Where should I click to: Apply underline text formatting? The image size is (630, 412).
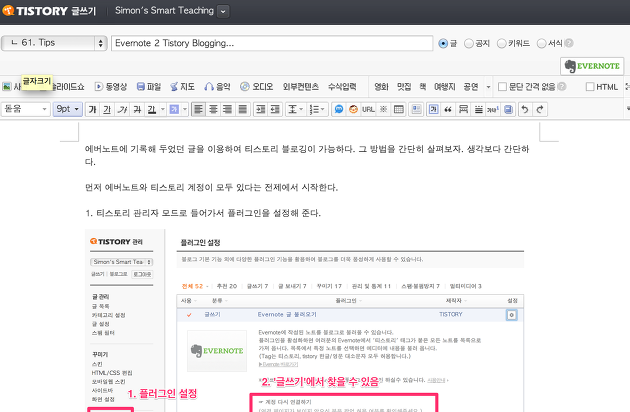(107, 109)
